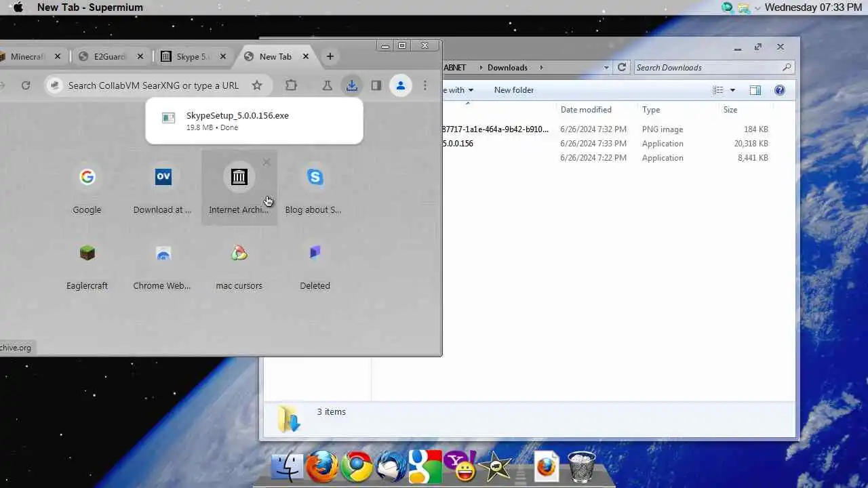The height and width of the screenshot is (488, 868).
Task: Open the Download at OV shortcut
Action: (163, 188)
